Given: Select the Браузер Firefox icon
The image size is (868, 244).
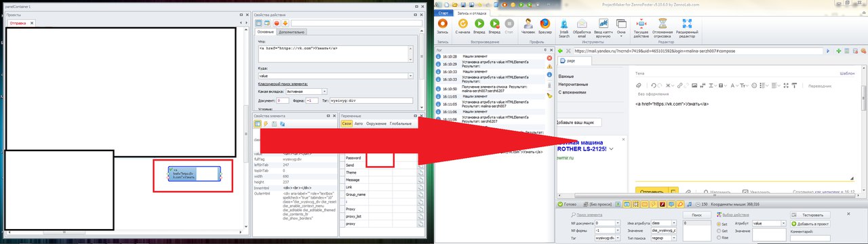Looking at the screenshot, I should pyautogui.click(x=545, y=26).
